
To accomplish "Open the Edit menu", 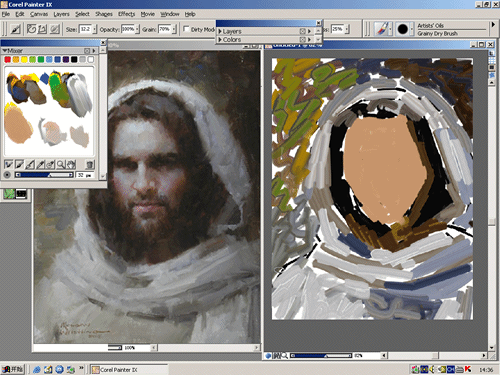I will click(x=20, y=14).
